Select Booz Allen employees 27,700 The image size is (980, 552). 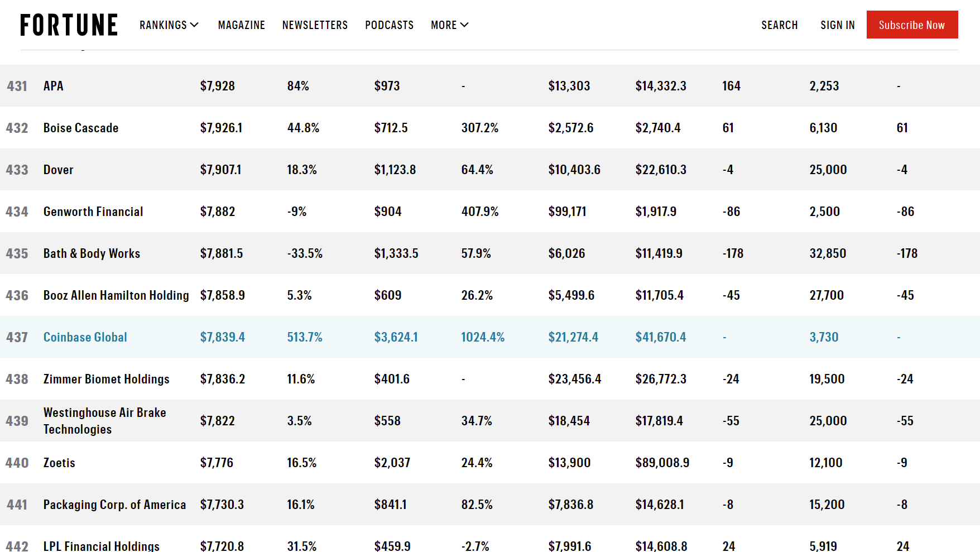tap(827, 295)
